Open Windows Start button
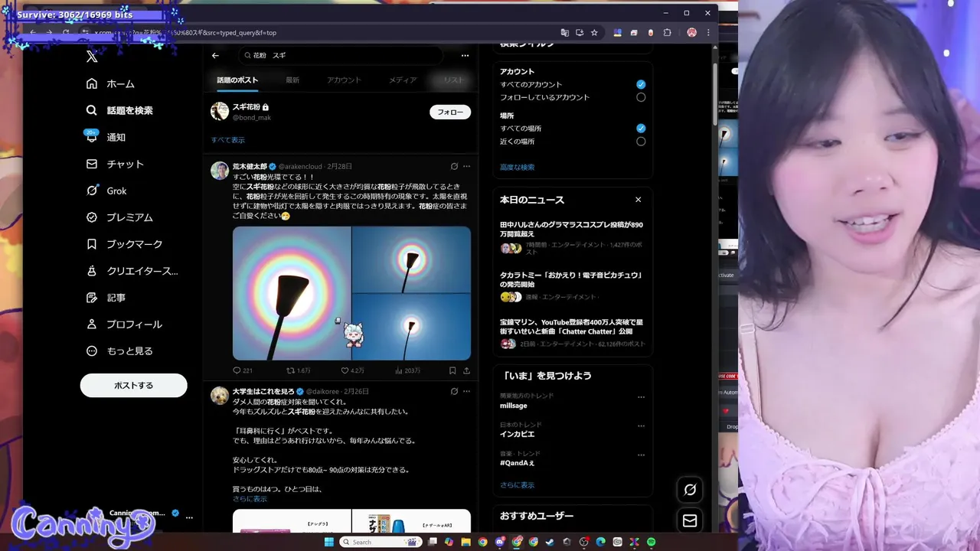The height and width of the screenshot is (551, 980). coord(329,542)
